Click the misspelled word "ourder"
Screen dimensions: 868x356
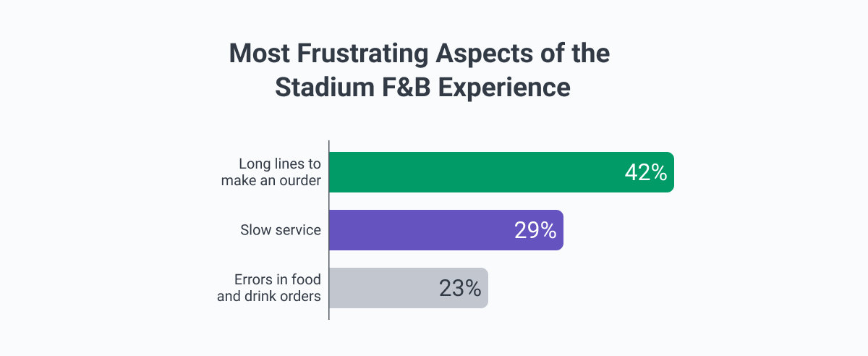[x=300, y=180]
